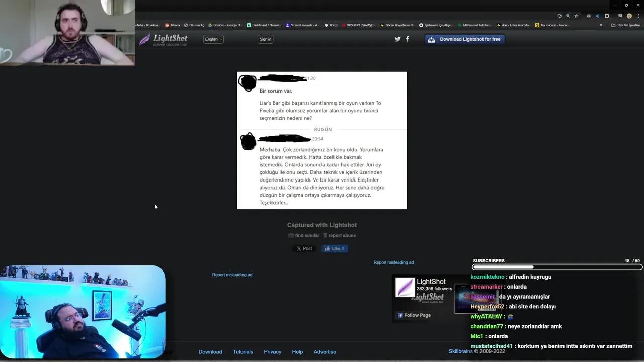The height and width of the screenshot is (362, 644).
Task: Click Download Lightshot for free button
Action: [x=464, y=39]
